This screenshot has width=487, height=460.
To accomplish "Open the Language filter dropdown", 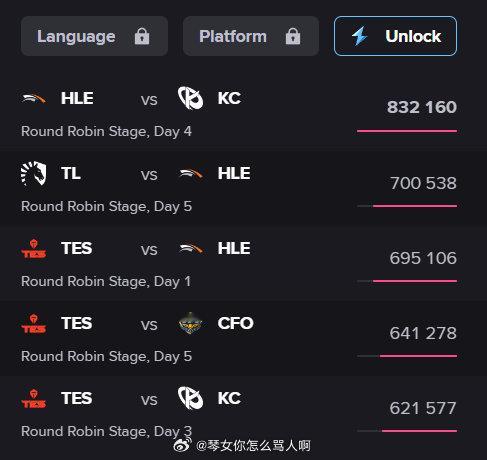I will pyautogui.click(x=94, y=36).
